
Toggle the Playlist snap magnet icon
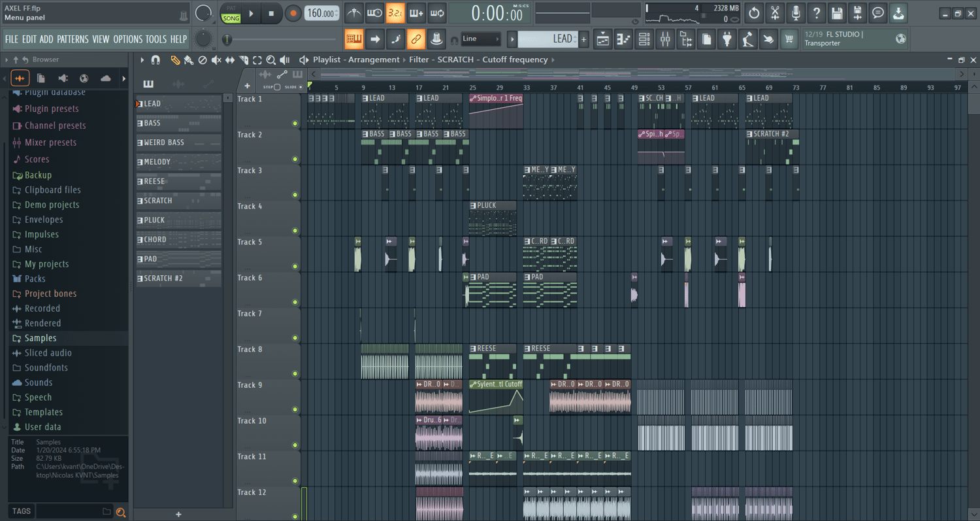coord(155,60)
